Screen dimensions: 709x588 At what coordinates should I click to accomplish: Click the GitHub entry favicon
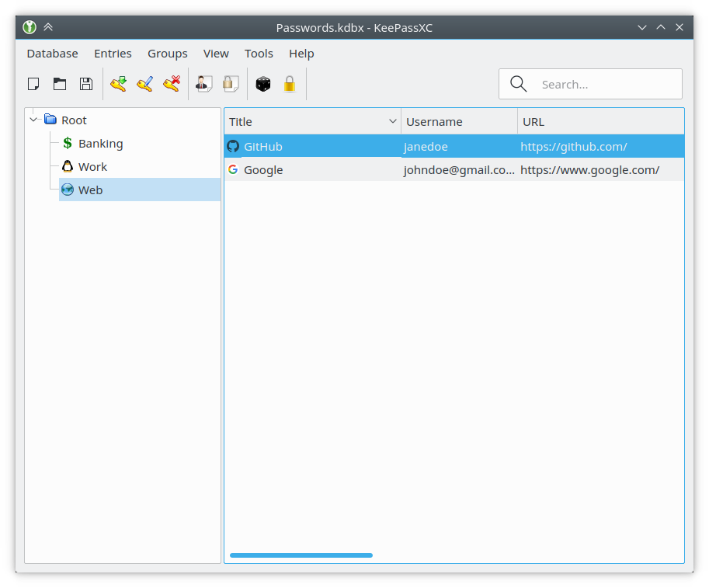point(233,146)
